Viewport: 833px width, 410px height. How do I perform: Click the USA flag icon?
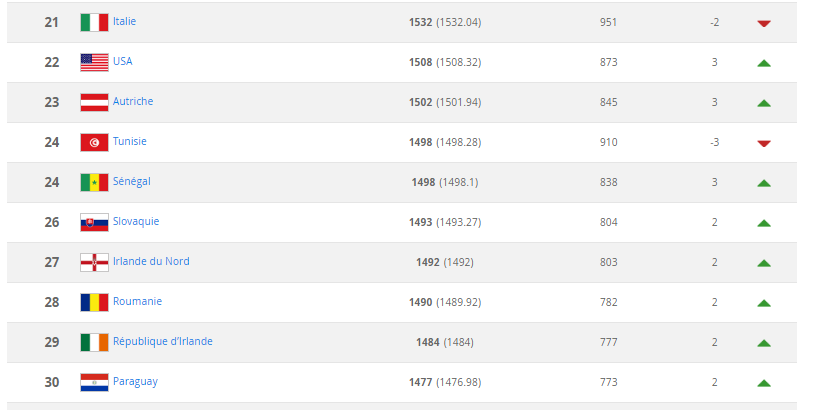click(95, 62)
